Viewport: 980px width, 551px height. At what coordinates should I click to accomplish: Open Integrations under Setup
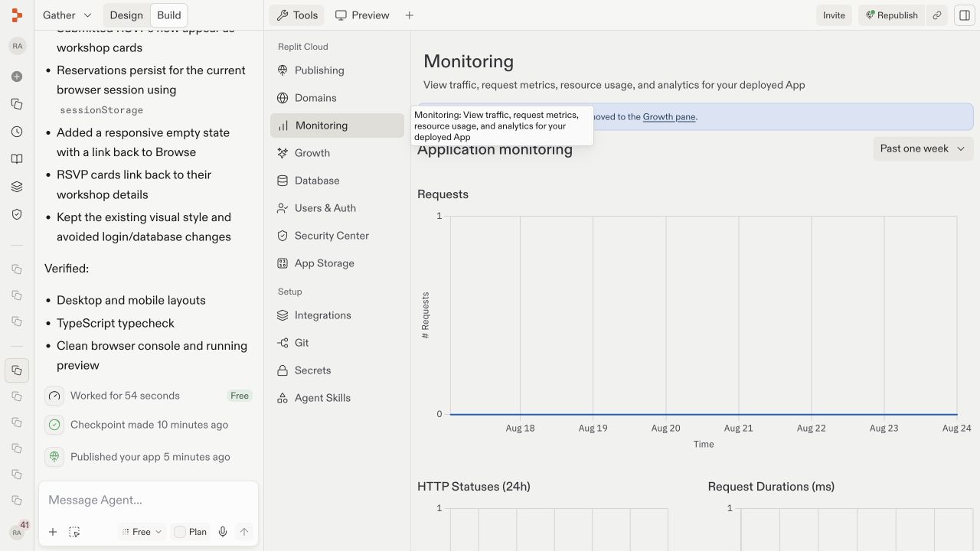point(337,315)
